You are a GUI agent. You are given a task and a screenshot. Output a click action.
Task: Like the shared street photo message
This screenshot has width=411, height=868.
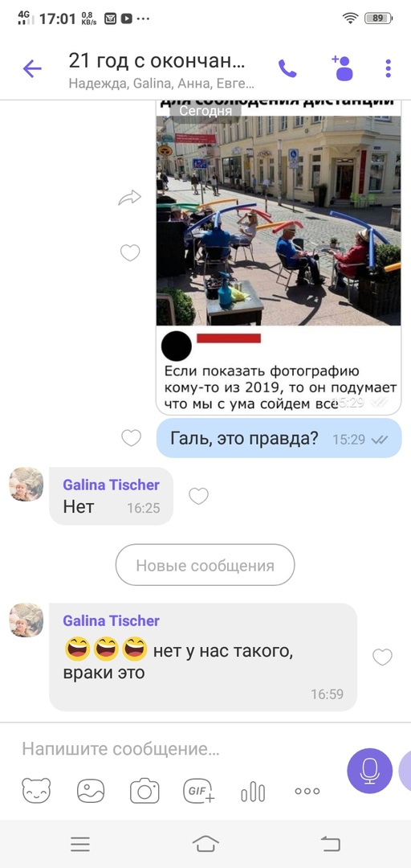coord(131,253)
